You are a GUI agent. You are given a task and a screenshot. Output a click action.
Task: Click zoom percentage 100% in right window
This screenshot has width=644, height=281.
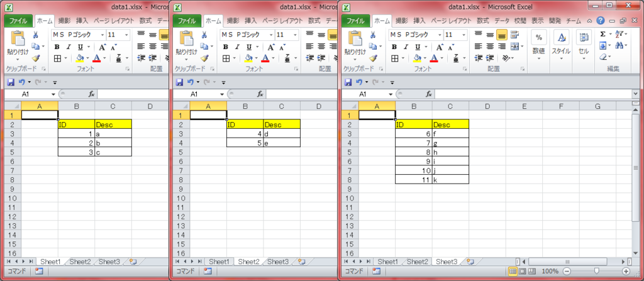coord(550,272)
